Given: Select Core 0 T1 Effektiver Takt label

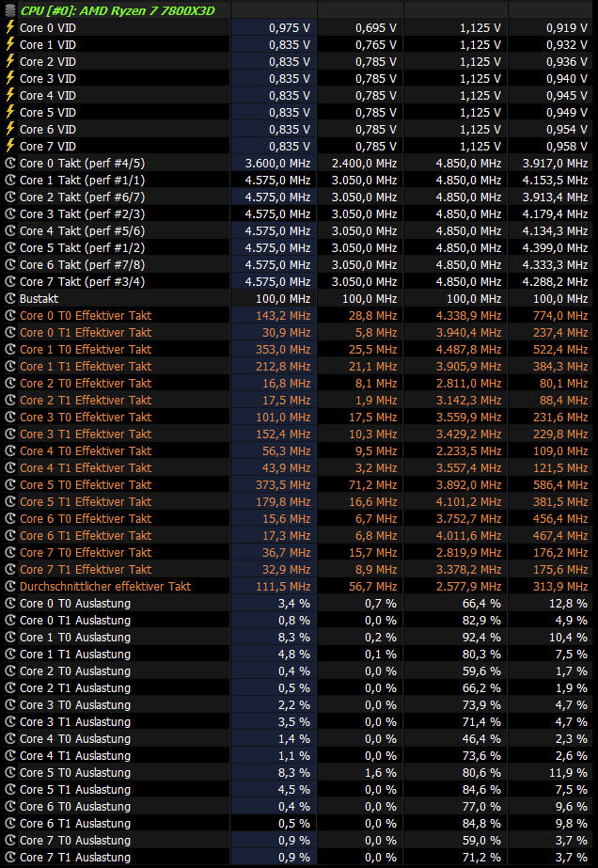Looking at the screenshot, I should pos(86,333).
